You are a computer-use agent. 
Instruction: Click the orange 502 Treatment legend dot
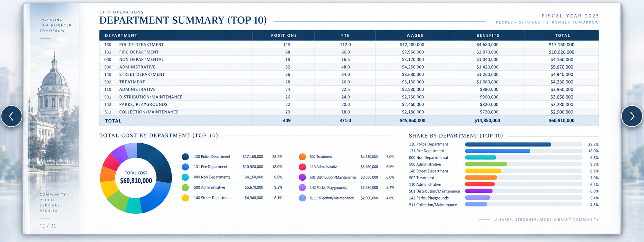(302, 157)
